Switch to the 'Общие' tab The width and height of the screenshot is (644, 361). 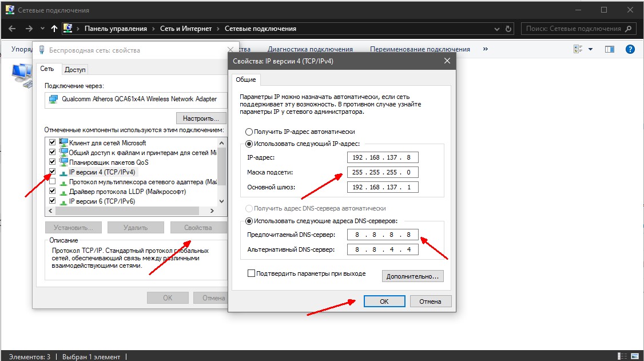pyautogui.click(x=245, y=80)
